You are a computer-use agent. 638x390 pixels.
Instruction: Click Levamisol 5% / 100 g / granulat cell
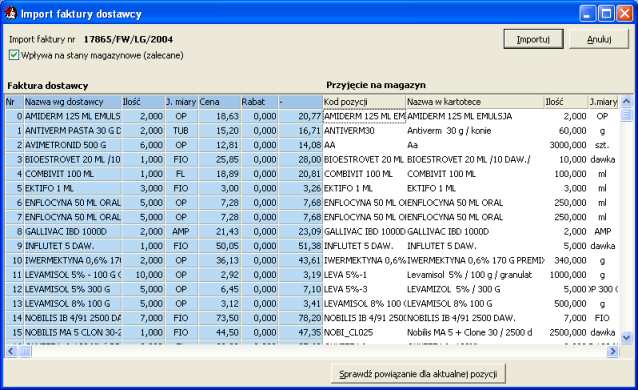475,275
